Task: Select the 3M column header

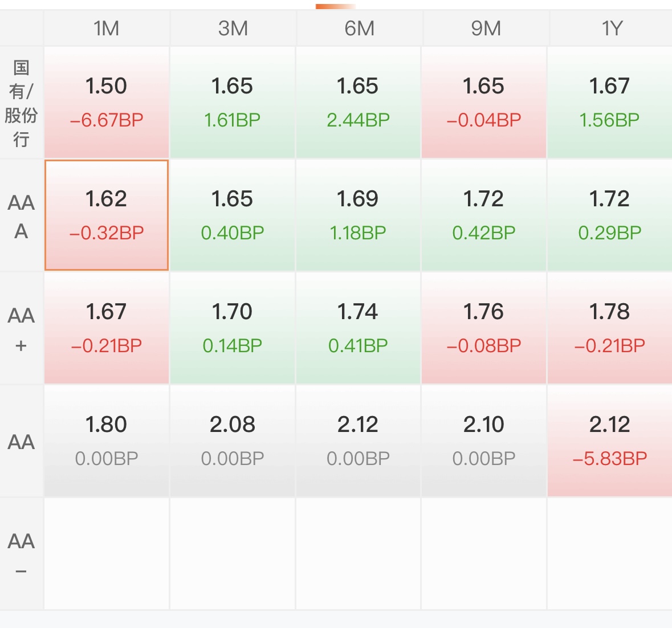Action: [233, 28]
